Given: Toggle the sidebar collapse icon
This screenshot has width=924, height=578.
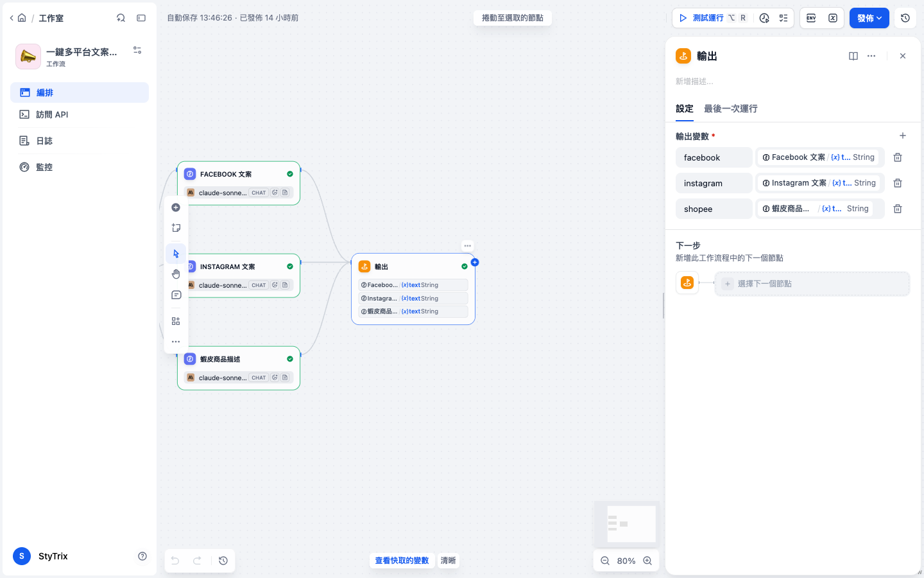Looking at the screenshot, I should pyautogui.click(x=141, y=18).
